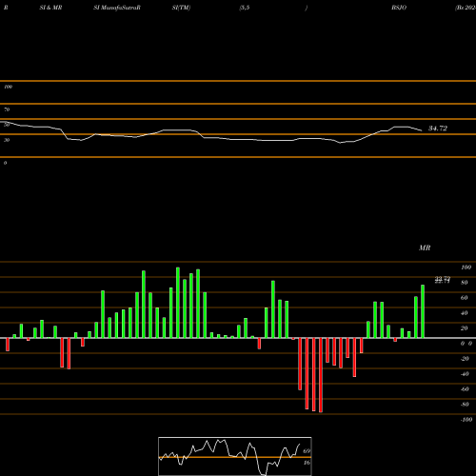This screenshot has height=476, width=476.
Task: Click the overlapping 22.72 value label near MR axis
Action: click(443, 280)
